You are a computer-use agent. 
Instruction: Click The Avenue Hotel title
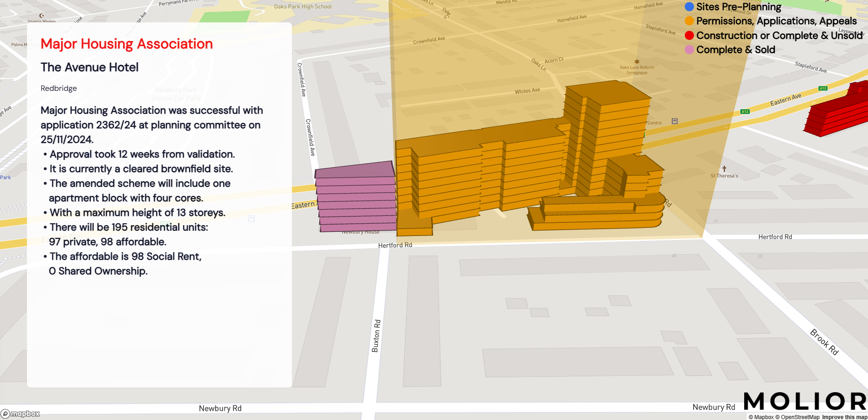(90, 67)
